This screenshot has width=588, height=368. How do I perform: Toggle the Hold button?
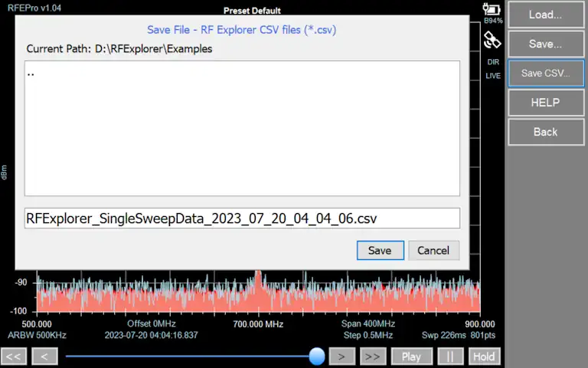pyautogui.click(x=483, y=356)
